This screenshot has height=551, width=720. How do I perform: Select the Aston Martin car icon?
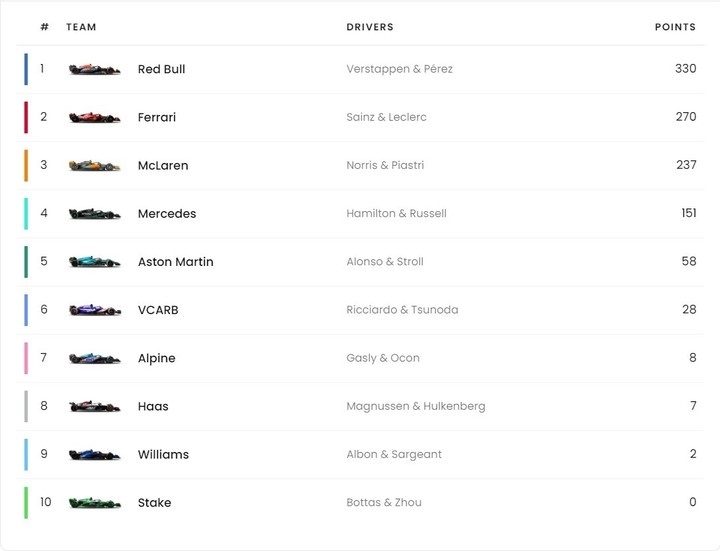(94, 262)
